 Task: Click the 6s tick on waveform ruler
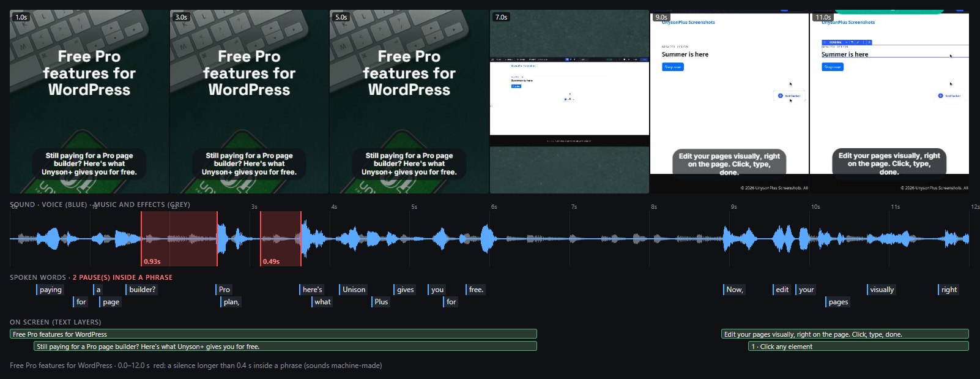click(494, 207)
